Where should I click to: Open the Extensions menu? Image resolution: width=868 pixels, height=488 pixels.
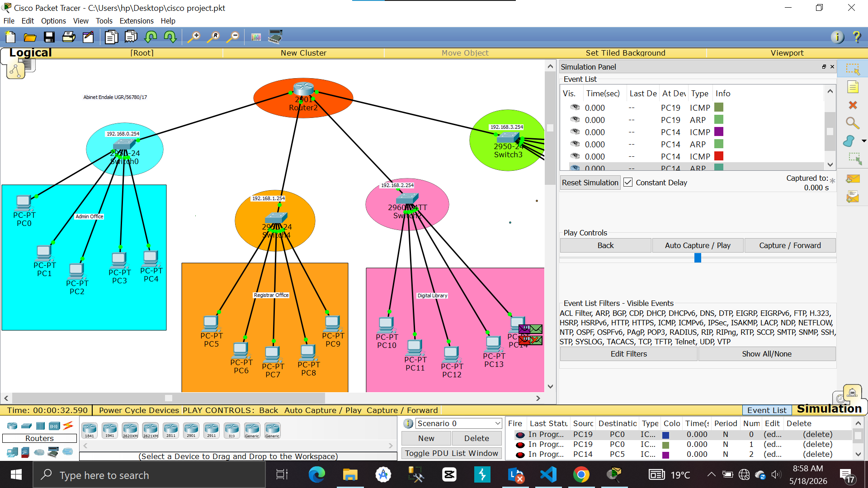(x=137, y=21)
